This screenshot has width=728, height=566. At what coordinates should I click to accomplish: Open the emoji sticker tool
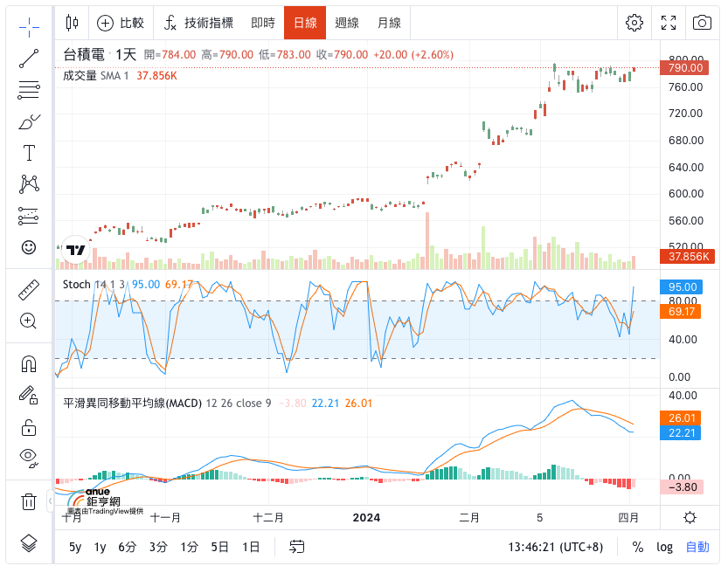point(29,247)
